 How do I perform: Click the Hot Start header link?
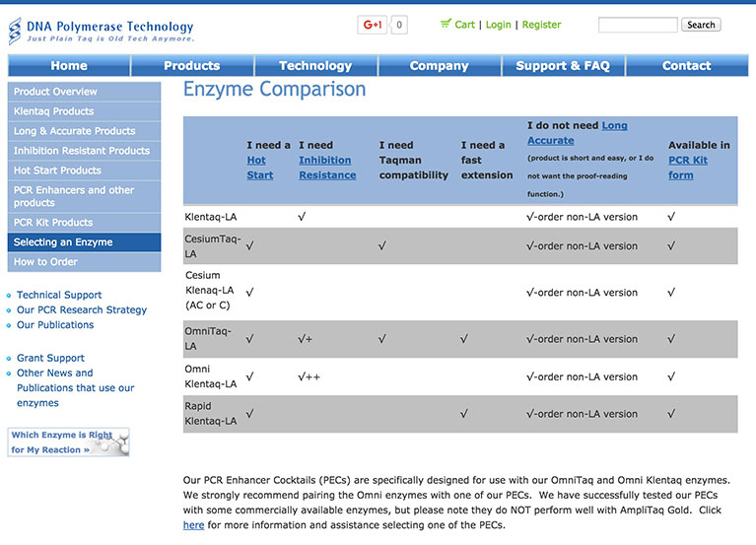coord(260,168)
